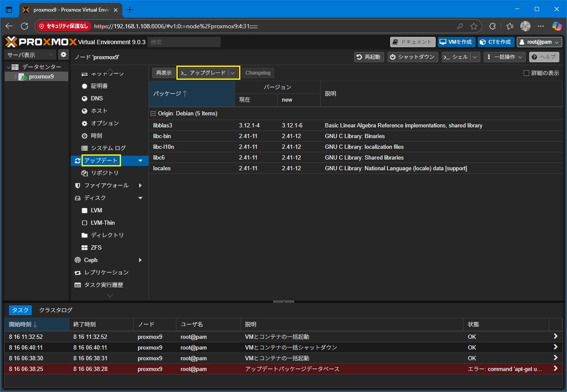Open the アップグレード dropdown arrow
The image size is (567, 392).
pos(233,73)
